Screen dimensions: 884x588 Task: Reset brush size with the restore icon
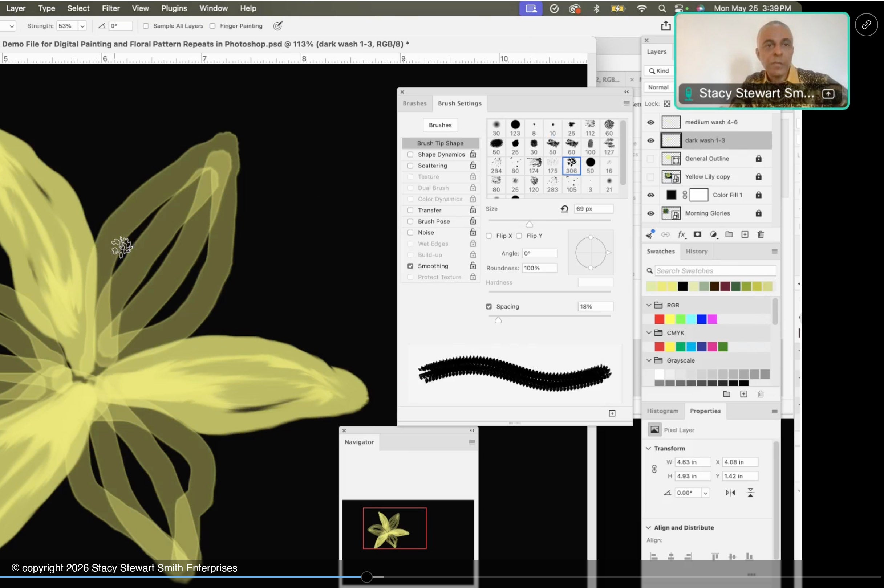(x=564, y=209)
